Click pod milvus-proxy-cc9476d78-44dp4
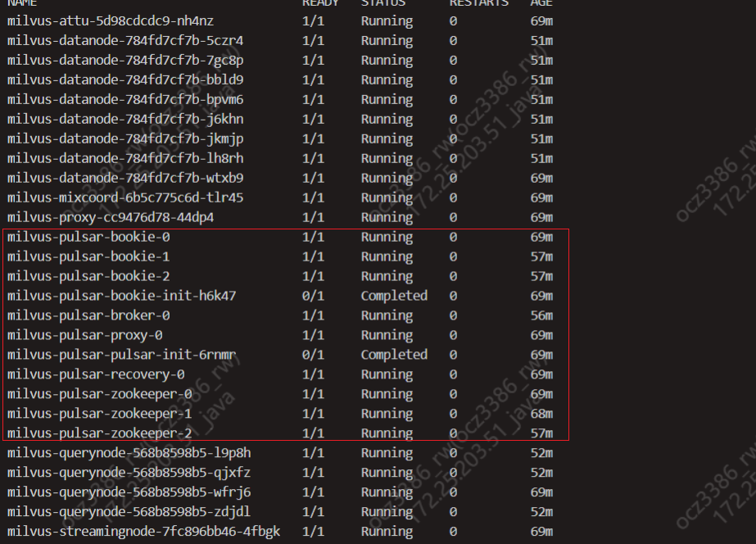The width and height of the screenshot is (756, 544). (x=111, y=217)
